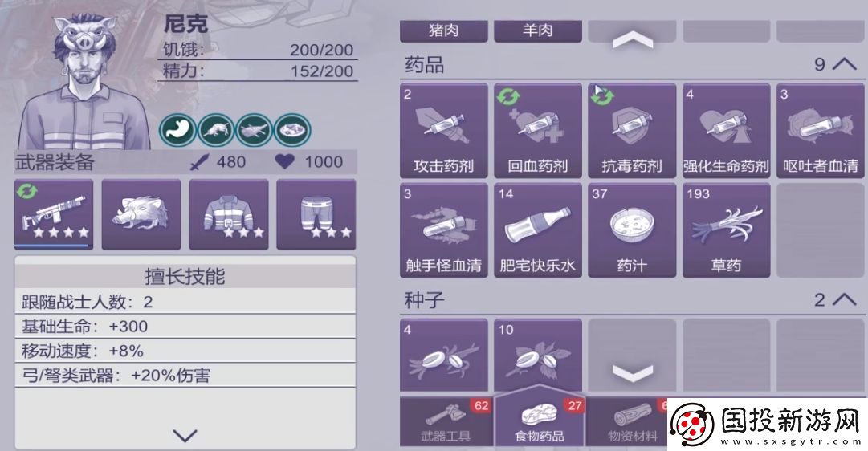This screenshot has width=868, height=451.
Task: Click the 肥宅快乐水 cola bottle item
Action: coord(537,230)
